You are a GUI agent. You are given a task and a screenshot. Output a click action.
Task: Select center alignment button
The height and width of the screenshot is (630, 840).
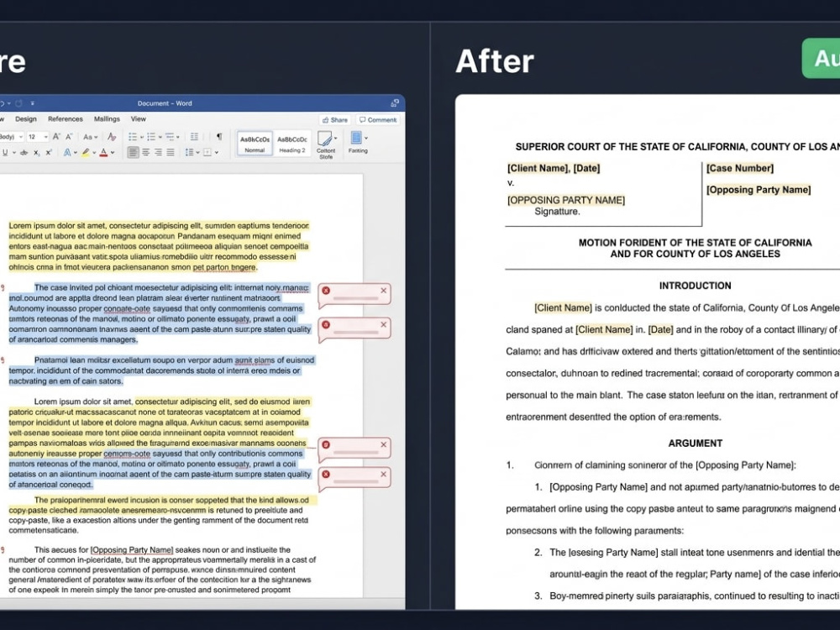[145, 153]
